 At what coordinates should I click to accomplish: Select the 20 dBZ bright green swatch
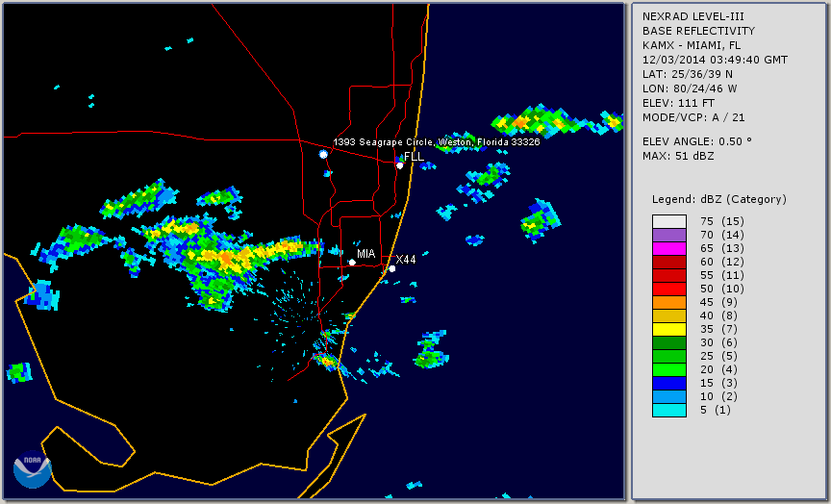point(669,370)
